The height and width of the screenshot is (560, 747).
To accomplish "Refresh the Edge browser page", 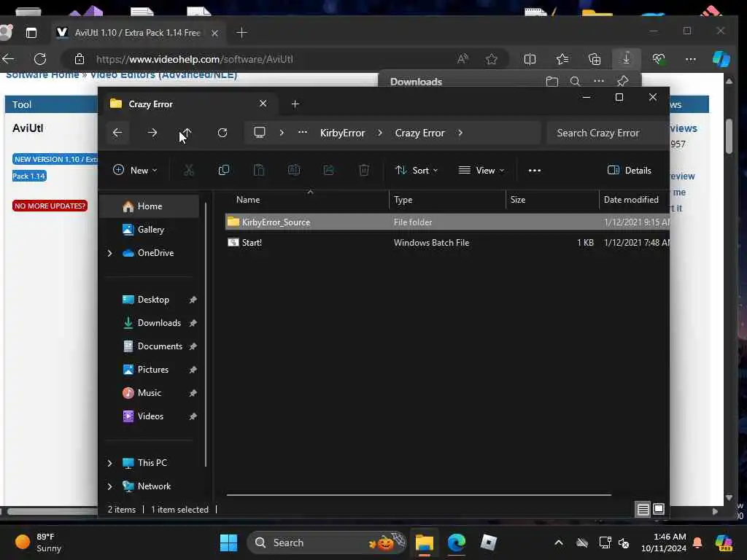I will click(x=41, y=59).
